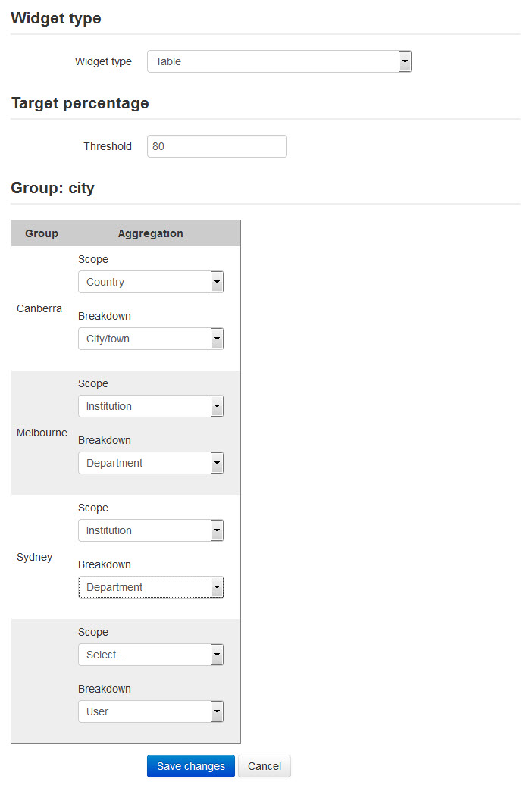Open Sydney's Breakdown dropdown

pyautogui.click(x=151, y=587)
